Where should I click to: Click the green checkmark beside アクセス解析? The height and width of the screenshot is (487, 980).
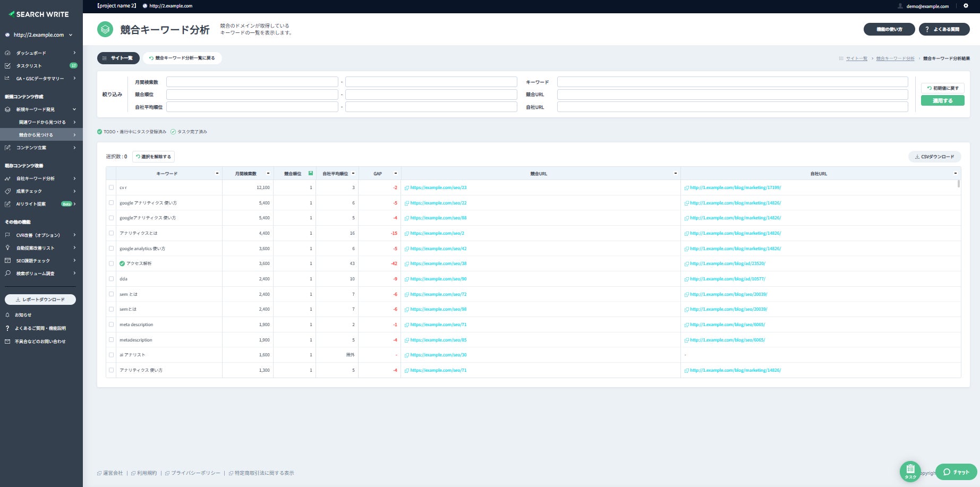(x=122, y=263)
